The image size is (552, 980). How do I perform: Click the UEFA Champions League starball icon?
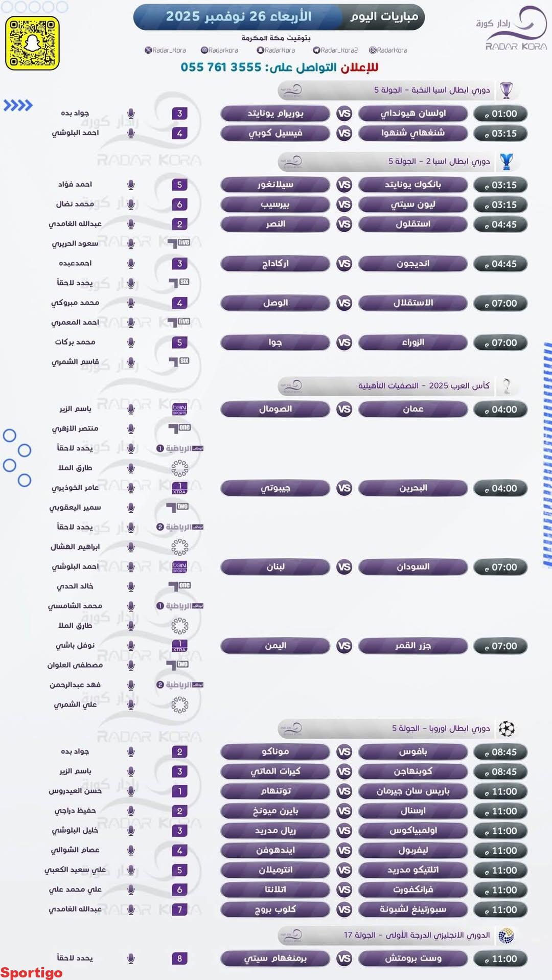[507, 728]
